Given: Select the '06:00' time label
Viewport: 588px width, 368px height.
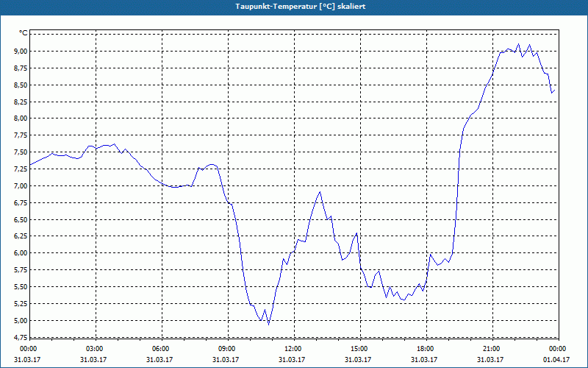Looking at the screenshot, I should pyautogui.click(x=162, y=349).
